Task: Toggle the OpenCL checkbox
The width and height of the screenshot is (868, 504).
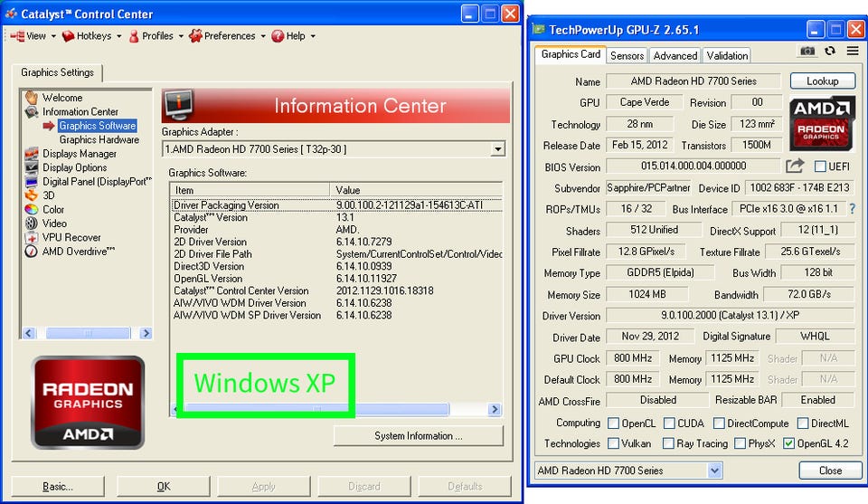Action: [x=613, y=423]
